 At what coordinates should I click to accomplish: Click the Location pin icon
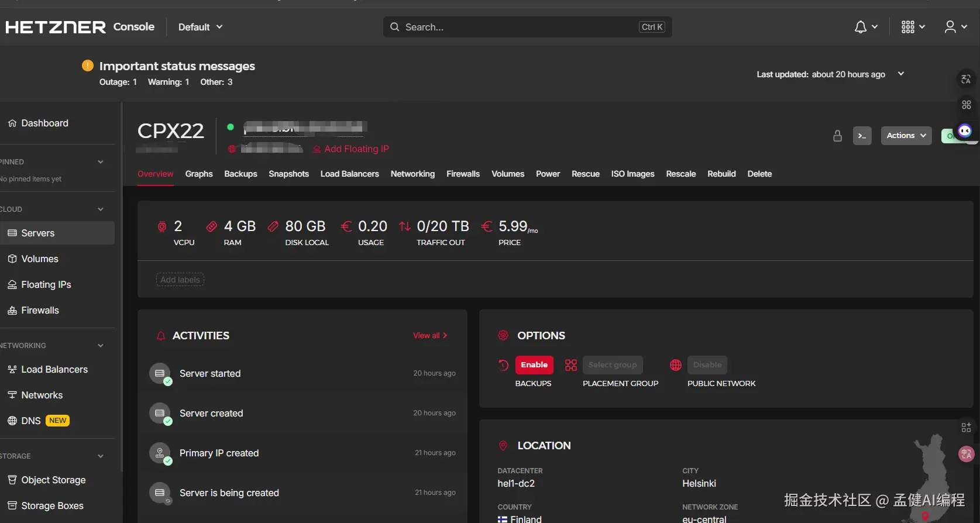[503, 446]
